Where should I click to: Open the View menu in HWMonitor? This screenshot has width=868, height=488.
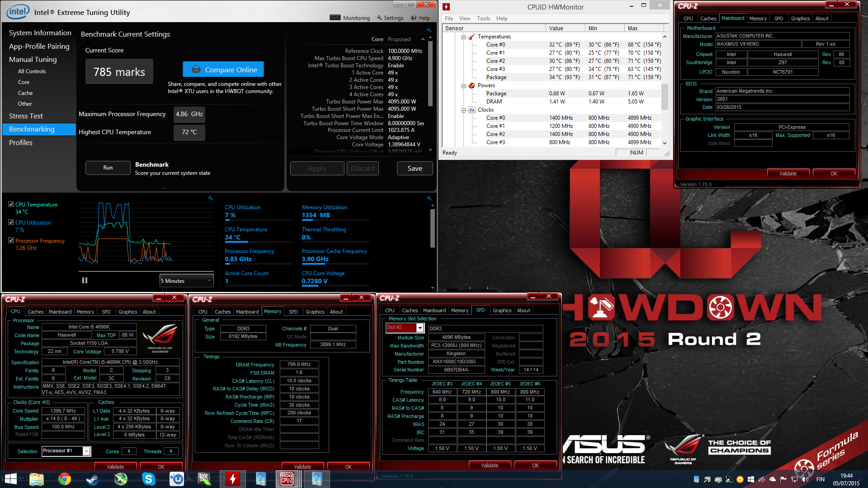click(x=465, y=19)
